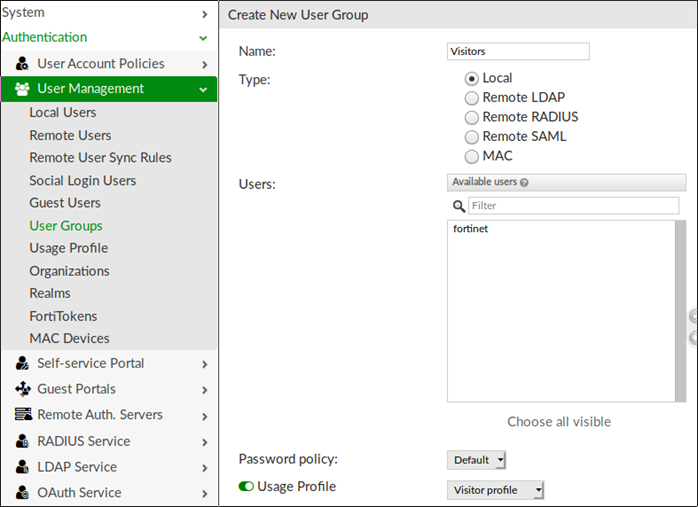
Task: Open the Visitor profile dropdown
Action: point(495,490)
